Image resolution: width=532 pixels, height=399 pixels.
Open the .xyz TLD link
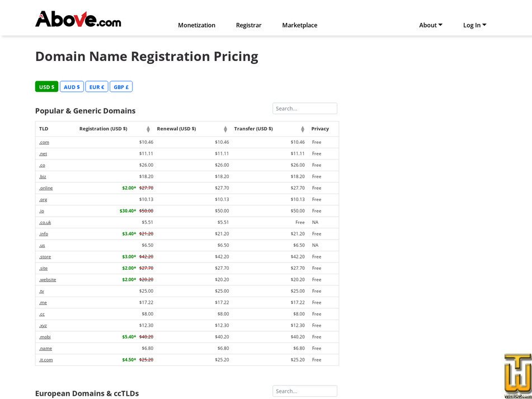tap(43, 326)
